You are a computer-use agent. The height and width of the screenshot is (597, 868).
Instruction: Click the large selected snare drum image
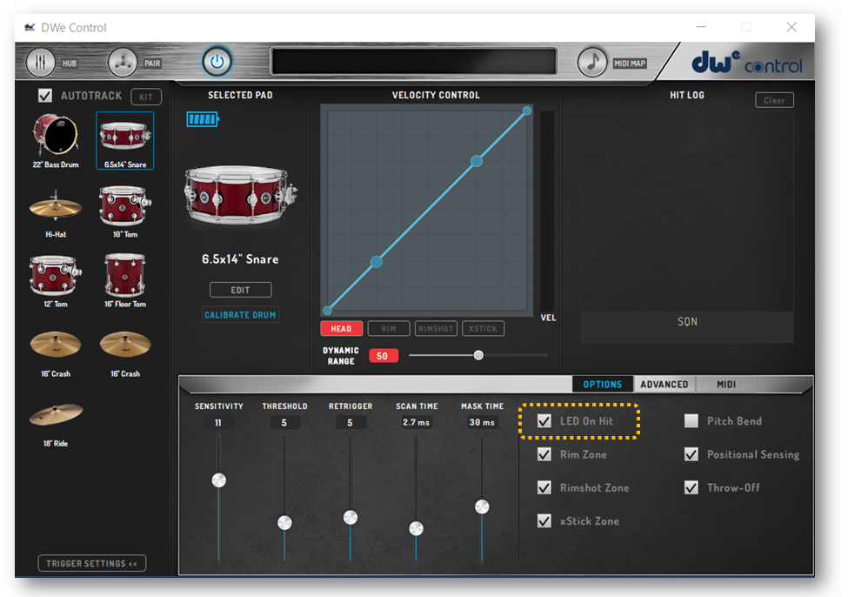(240, 196)
